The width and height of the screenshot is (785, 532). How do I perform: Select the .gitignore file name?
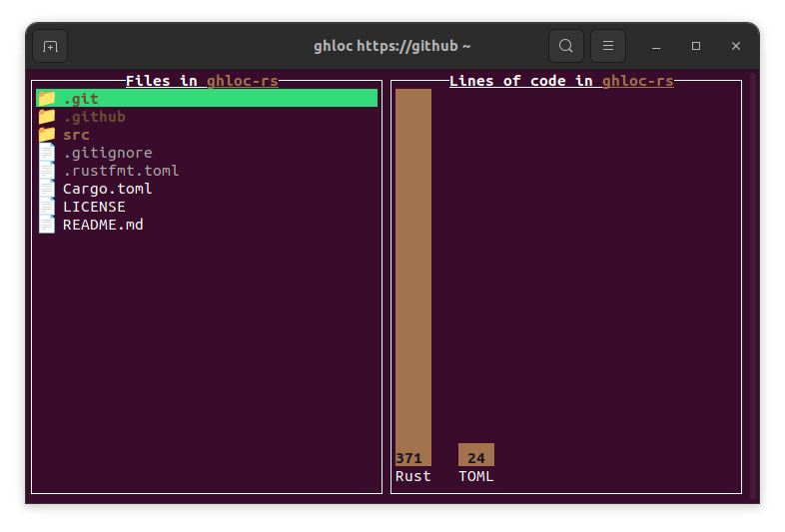coord(108,153)
